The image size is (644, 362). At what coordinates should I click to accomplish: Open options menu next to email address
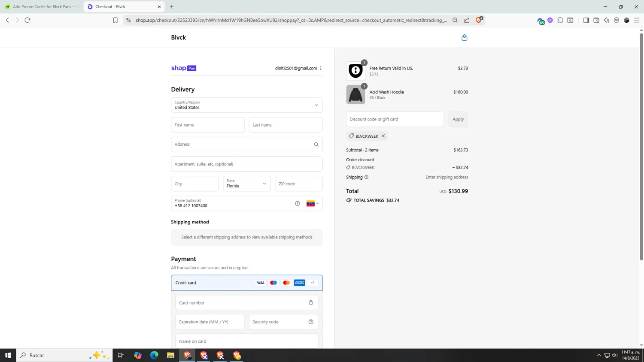321,68
